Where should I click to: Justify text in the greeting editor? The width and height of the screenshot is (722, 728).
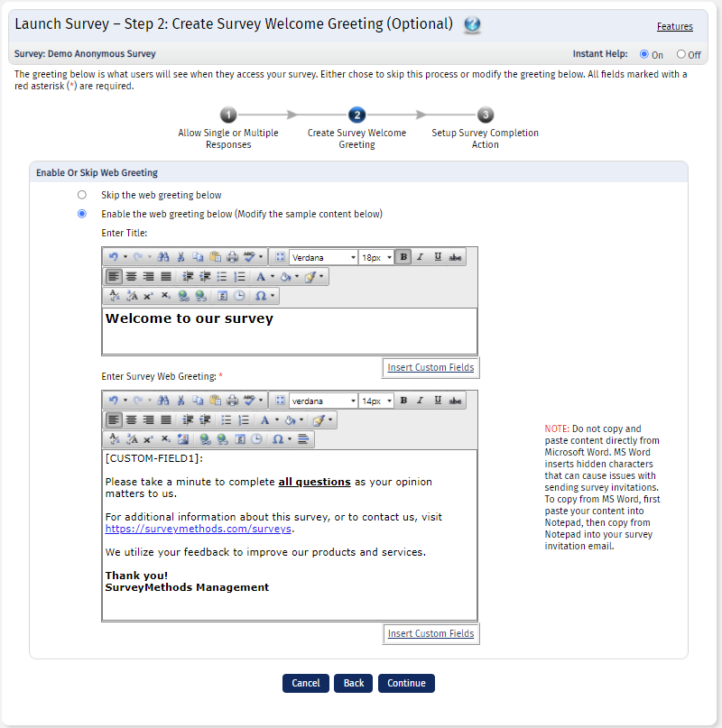point(166,420)
